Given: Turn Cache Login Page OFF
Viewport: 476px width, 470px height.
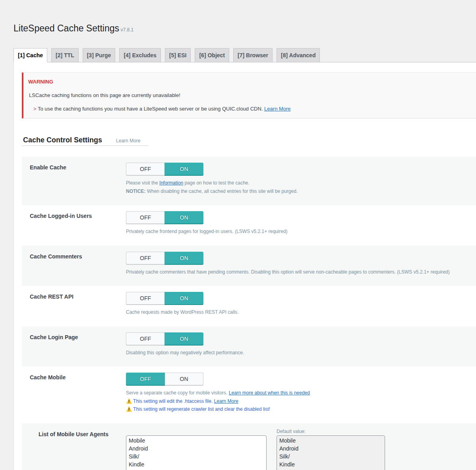Looking at the screenshot, I should pyautogui.click(x=145, y=339).
